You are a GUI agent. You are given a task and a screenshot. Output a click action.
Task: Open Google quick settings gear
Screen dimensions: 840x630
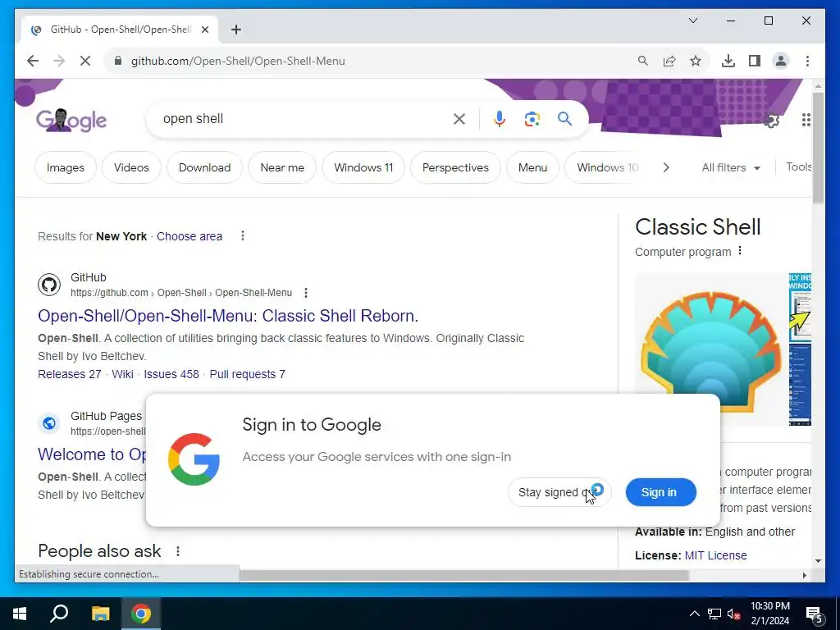tap(771, 121)
